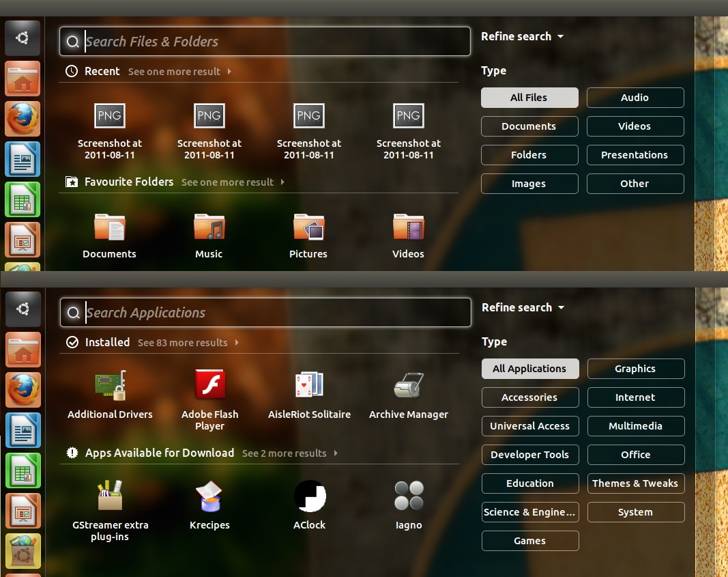Screen dimensions: 728x577
Task: Enable the Documents type filter button
Action: (529, 126)
